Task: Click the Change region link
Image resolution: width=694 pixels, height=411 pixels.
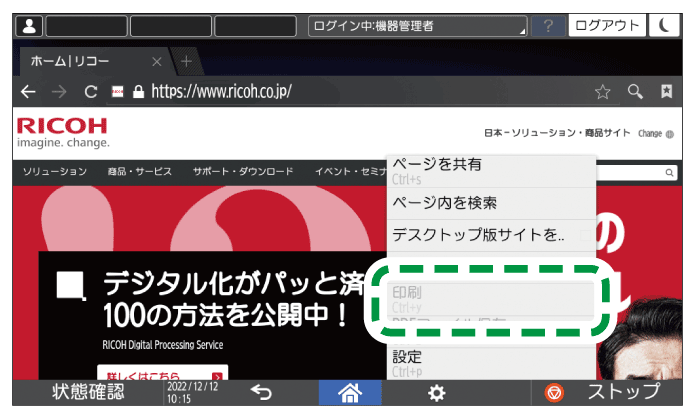Action: pos(649,134)
